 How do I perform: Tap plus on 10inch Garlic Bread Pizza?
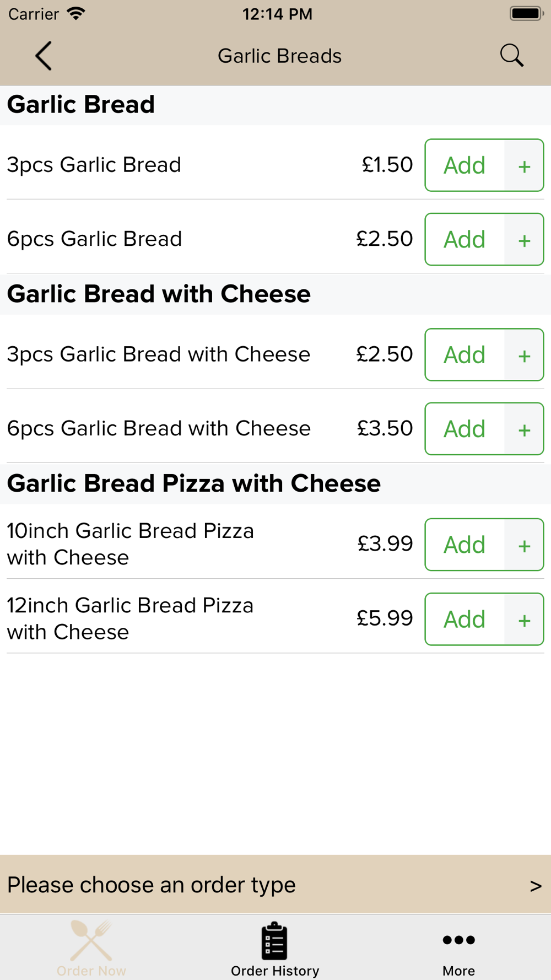524,545
